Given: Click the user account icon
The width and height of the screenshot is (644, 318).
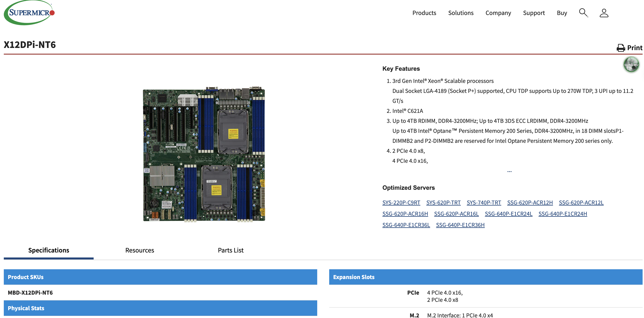Looking at the screenshot, I should pyautogui.click(x=604, y=13).
